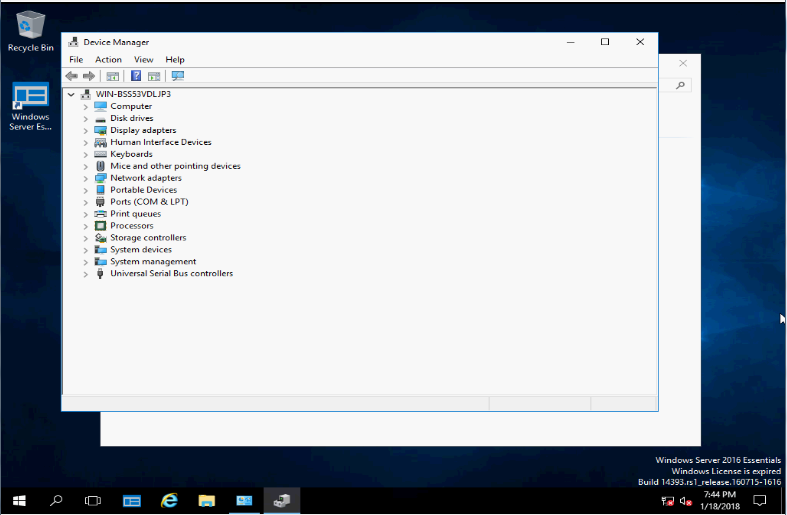Screen dimensions: 787x515
Task: Open the File menu
Action: pyautogui.click(x=76, y=60)
